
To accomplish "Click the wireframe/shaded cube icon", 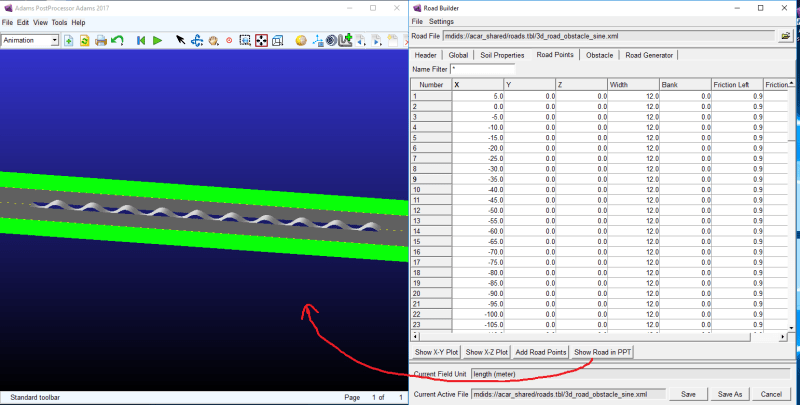I will pos(278,40).
